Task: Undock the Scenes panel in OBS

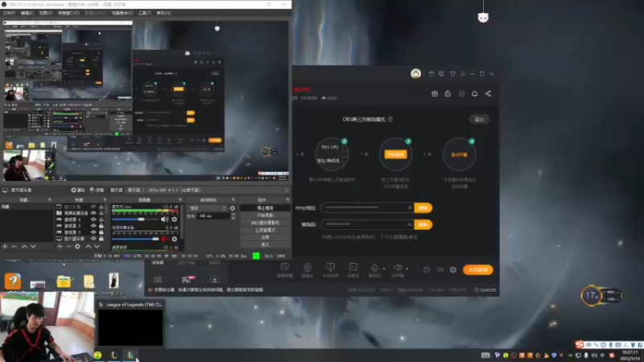Action: pos(50,200)
